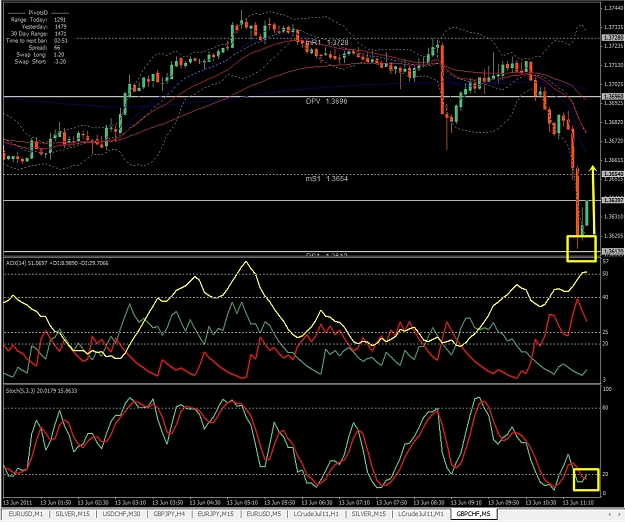Switch to the EURJPY,M15 chart tab
Viewport: 625px width, 522px height.
pyautogui.click(x=216, y=514)
